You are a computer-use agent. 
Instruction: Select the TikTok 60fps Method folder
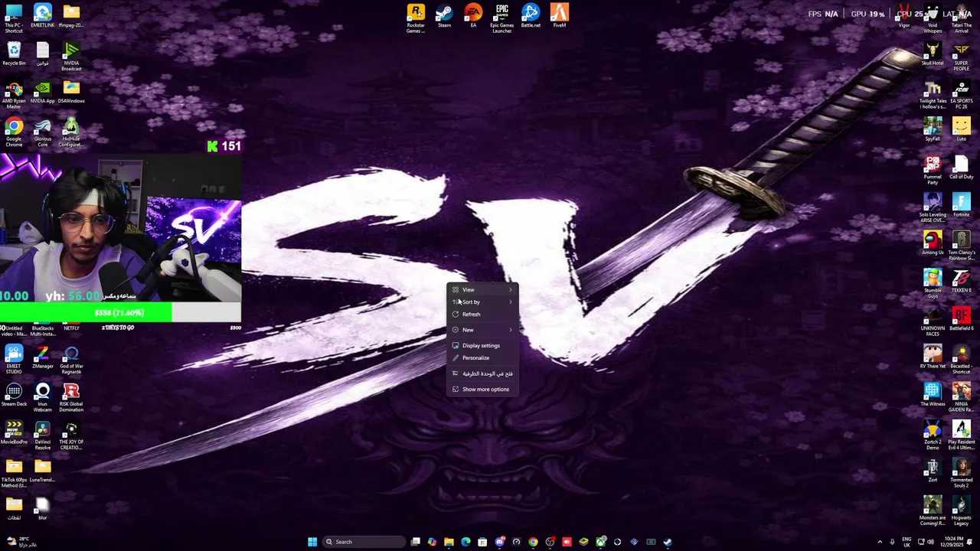click(x=14, y=474)
